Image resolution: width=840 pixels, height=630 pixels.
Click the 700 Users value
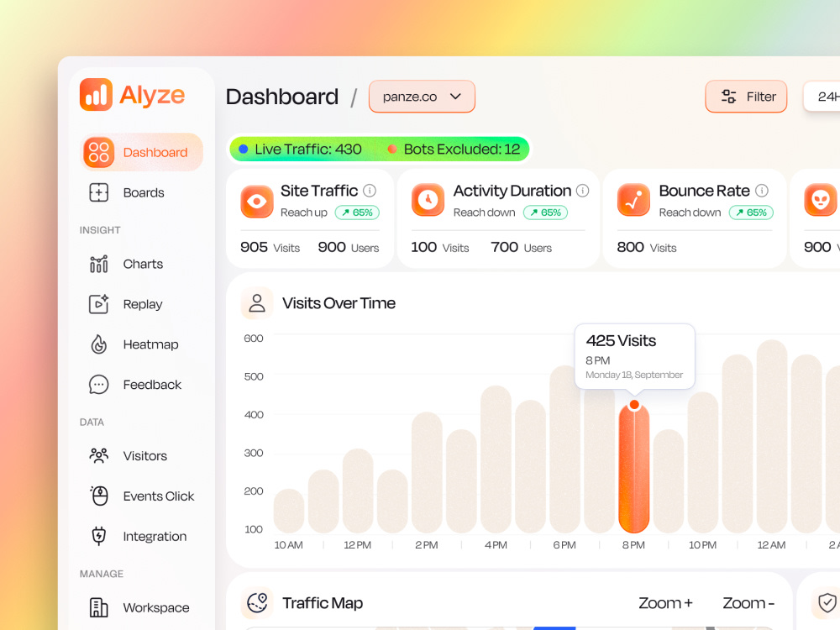click(x=522, y=248)
